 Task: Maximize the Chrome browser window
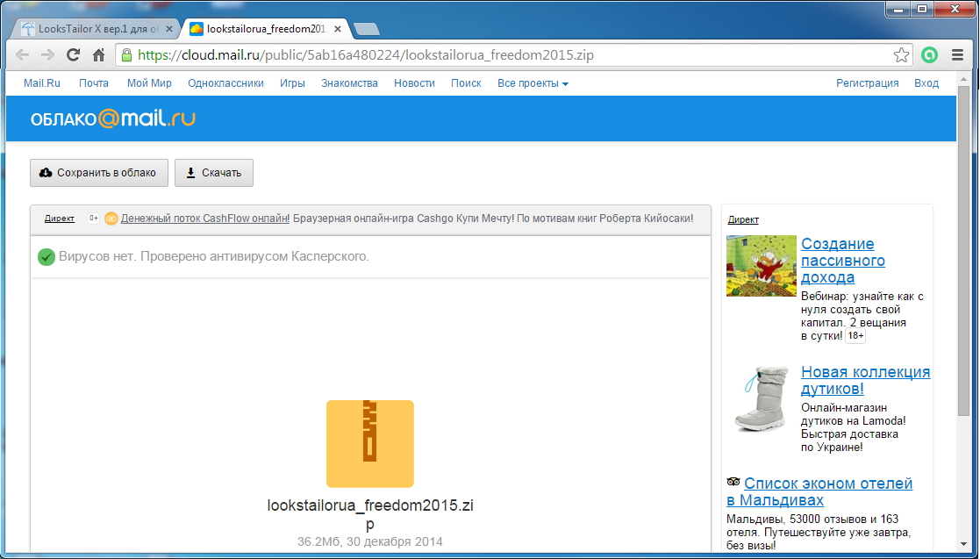(x=922, y=9)
